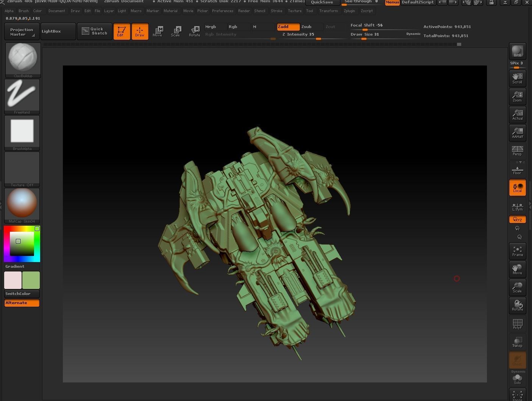Image resolution: width=532 pixels, height=401 pixels.
Task: Select Edit mode in the top shelf
Action: tap(122, 31)
